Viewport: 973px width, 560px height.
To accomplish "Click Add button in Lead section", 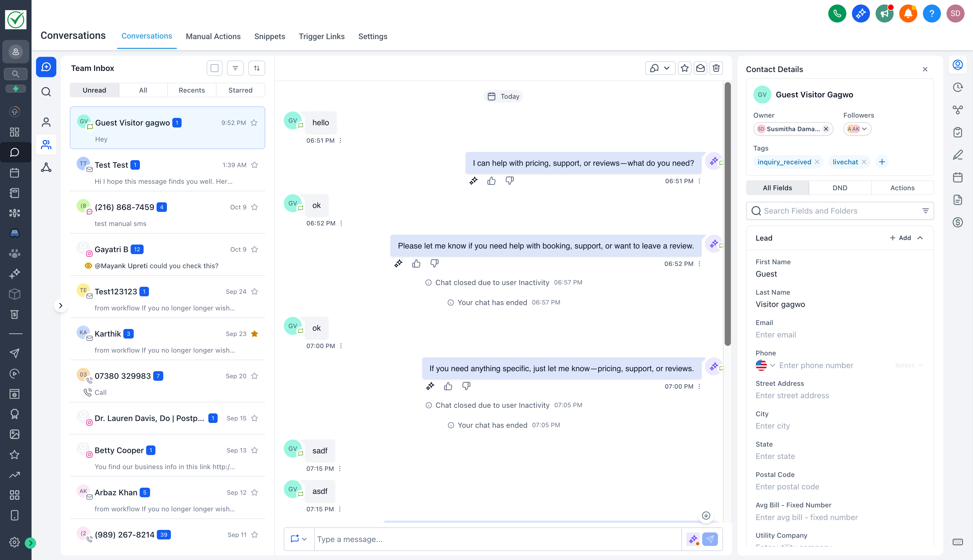I will click(x=900, y=238).
